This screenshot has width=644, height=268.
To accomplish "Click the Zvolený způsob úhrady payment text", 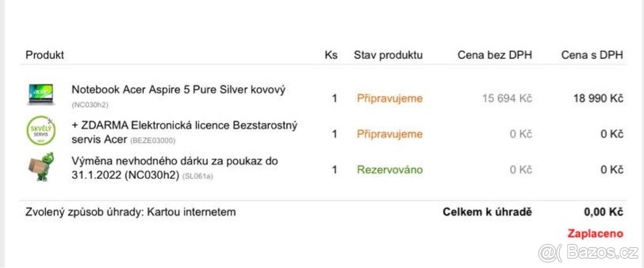I will click(130, 212).
